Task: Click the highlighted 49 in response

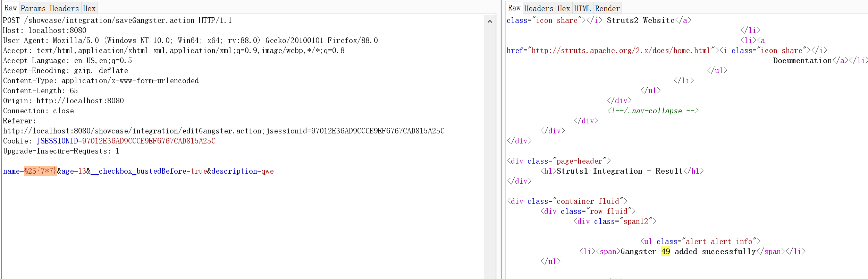Action: [665, 251]
